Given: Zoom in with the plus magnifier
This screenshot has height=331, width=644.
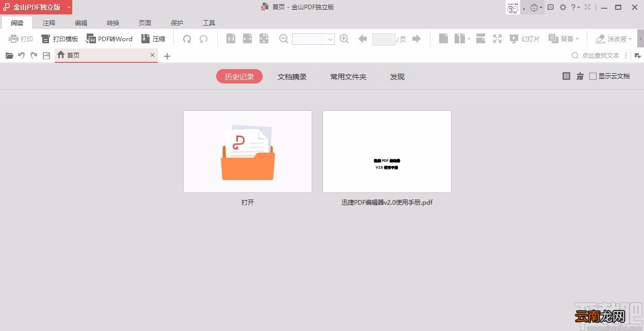Looking at the screenshot, I should pos(344,39).
